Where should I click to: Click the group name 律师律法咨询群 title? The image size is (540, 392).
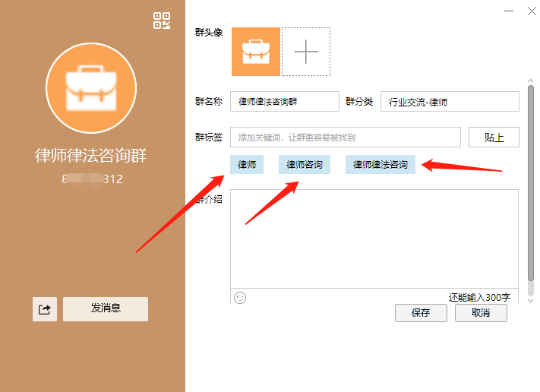coord(91,156)
